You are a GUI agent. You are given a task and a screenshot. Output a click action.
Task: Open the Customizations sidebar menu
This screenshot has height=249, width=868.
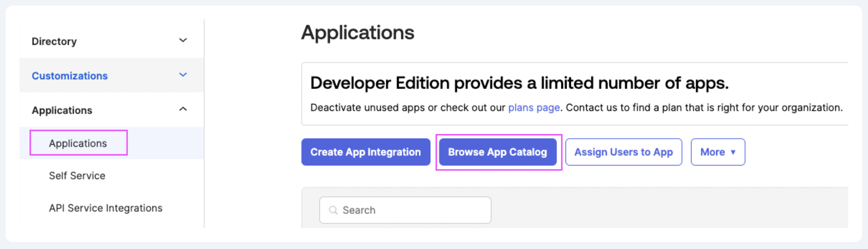click(112, 75)
